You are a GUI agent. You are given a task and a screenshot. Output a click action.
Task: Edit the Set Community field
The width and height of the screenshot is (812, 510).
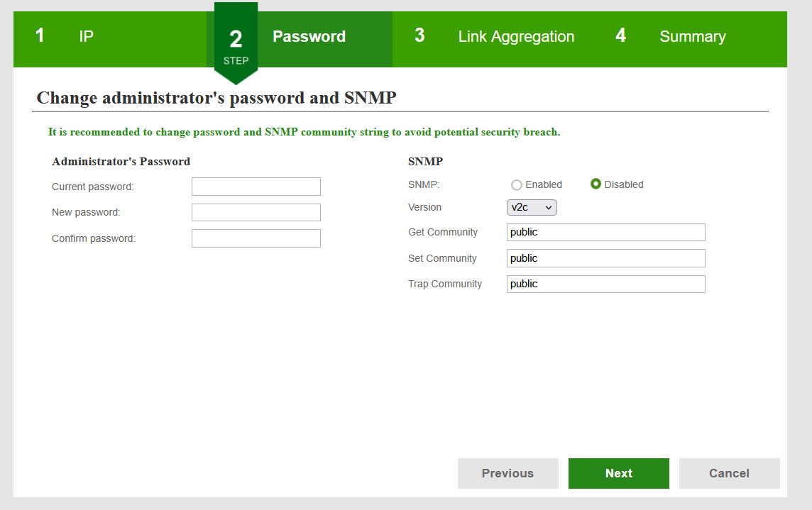[606, 258]
